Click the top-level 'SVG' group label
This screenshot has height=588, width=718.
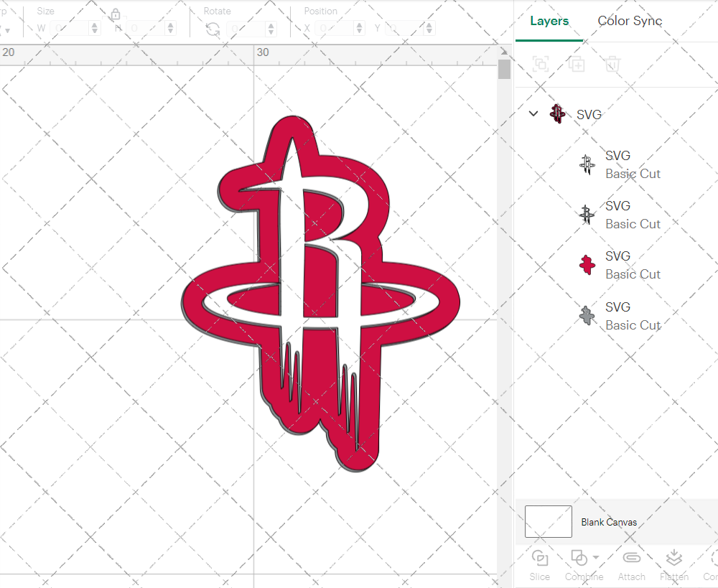(589, 114)
